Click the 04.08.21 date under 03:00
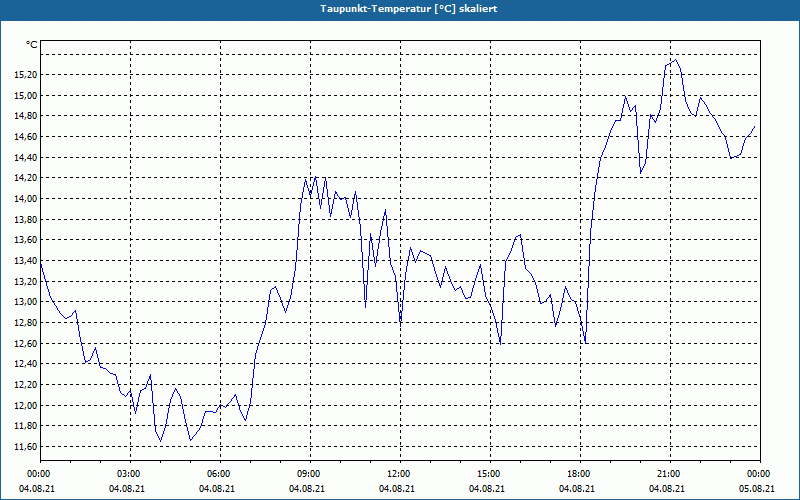Viewport: 800px width, 500px height. [x=127, y=489]
